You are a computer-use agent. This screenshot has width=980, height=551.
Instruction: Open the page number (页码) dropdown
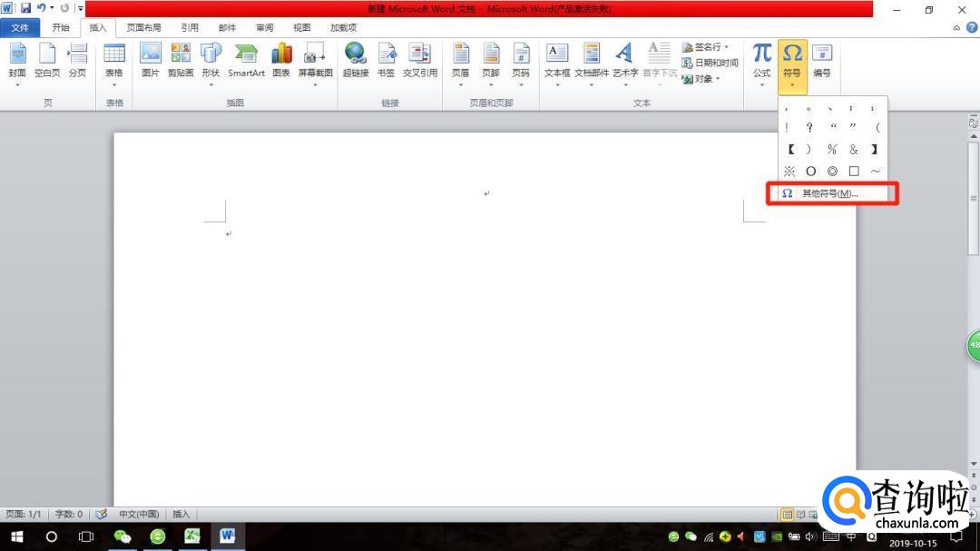[521, 63]
